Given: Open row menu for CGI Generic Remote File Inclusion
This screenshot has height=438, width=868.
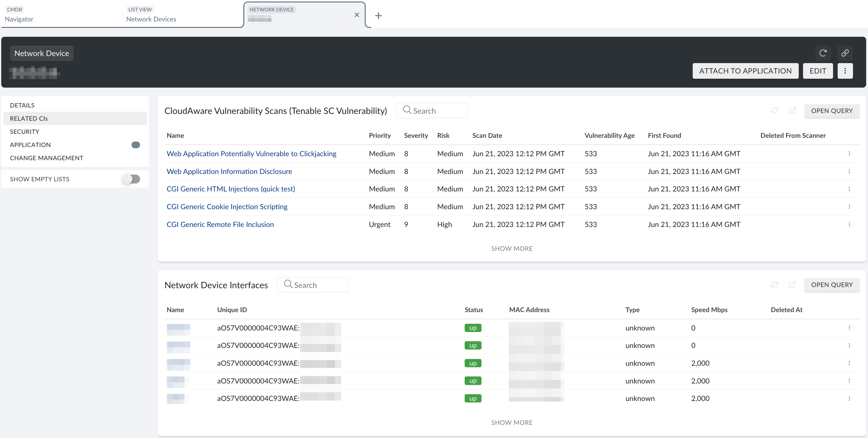Looking at the screenshot, I should coord(850,224).
